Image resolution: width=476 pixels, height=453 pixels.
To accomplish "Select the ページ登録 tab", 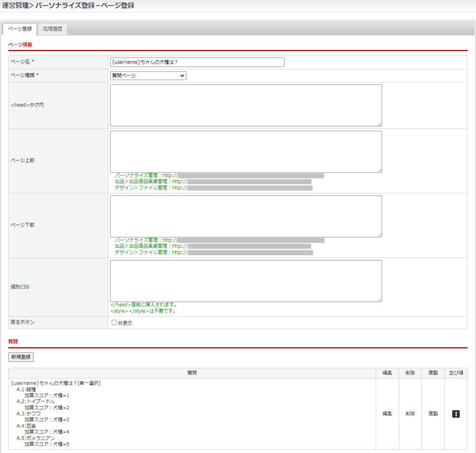I will (20, 29).
